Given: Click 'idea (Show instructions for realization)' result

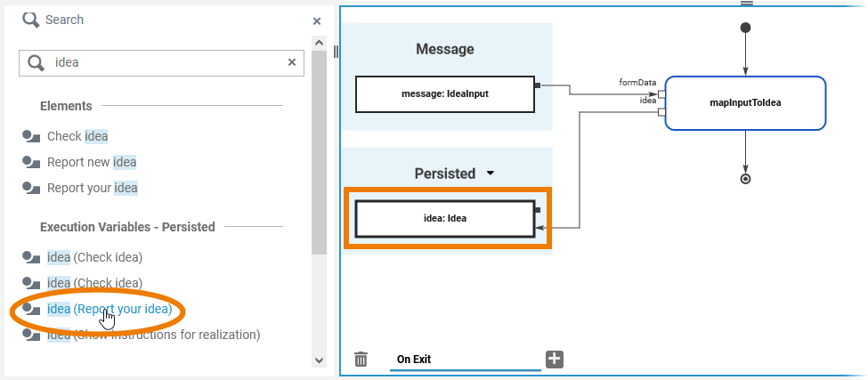Looking at the screenshot, I should click(153, 335).
